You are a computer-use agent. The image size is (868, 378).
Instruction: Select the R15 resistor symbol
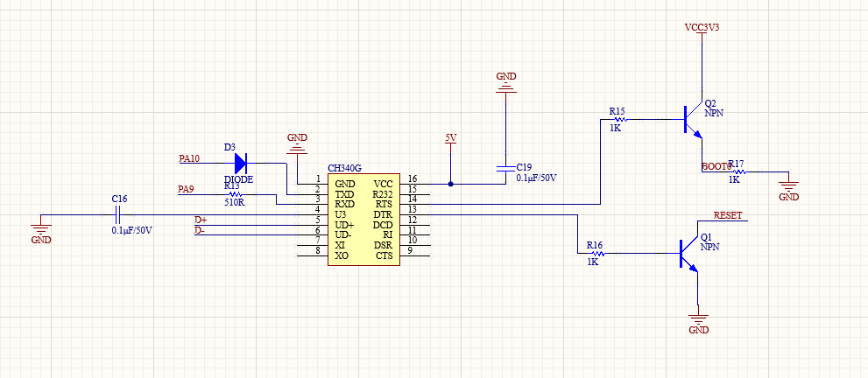tap(620, 119)
